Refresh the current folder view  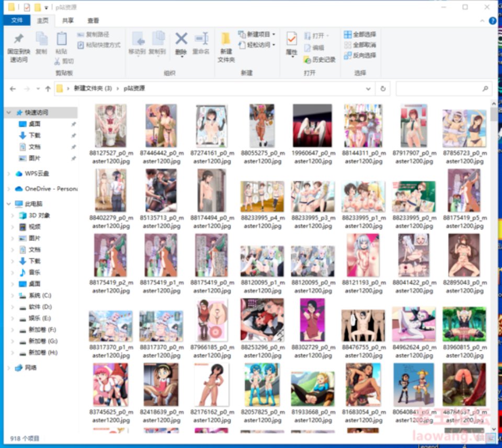coord(383,89)
